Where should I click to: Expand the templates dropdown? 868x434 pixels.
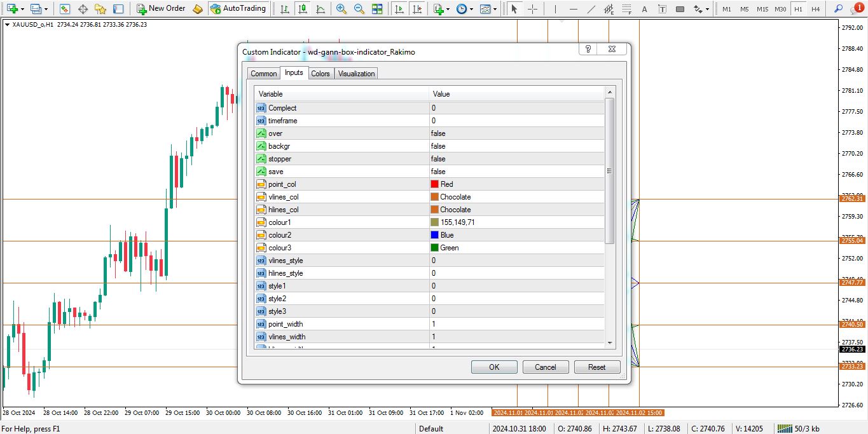tap(494, 9)
